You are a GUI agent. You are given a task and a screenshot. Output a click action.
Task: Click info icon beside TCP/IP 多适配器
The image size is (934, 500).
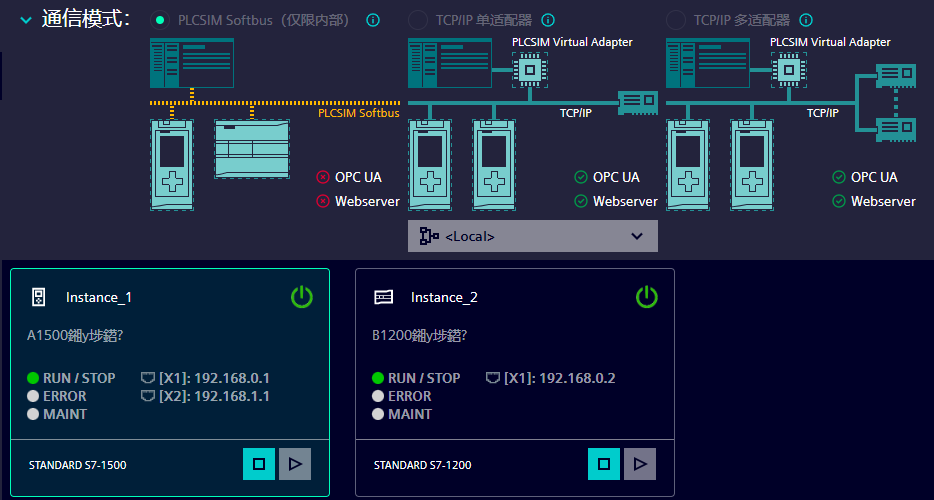(806, 20)
